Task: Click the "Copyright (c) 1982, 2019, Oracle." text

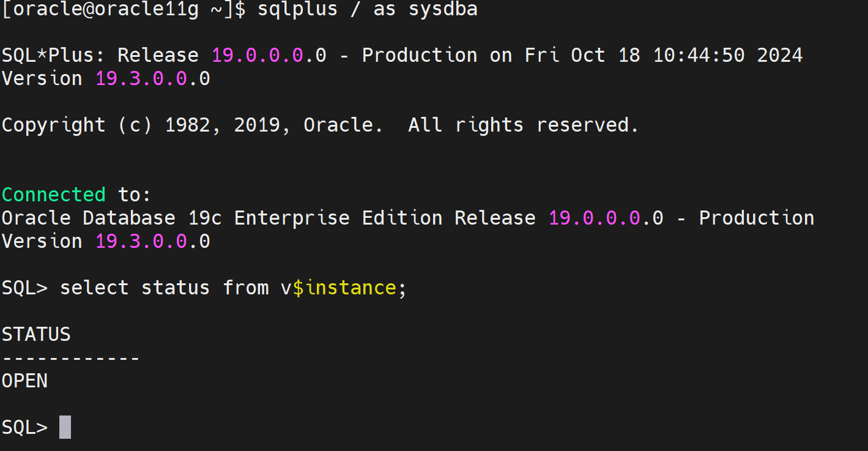Action: [193, 125]
